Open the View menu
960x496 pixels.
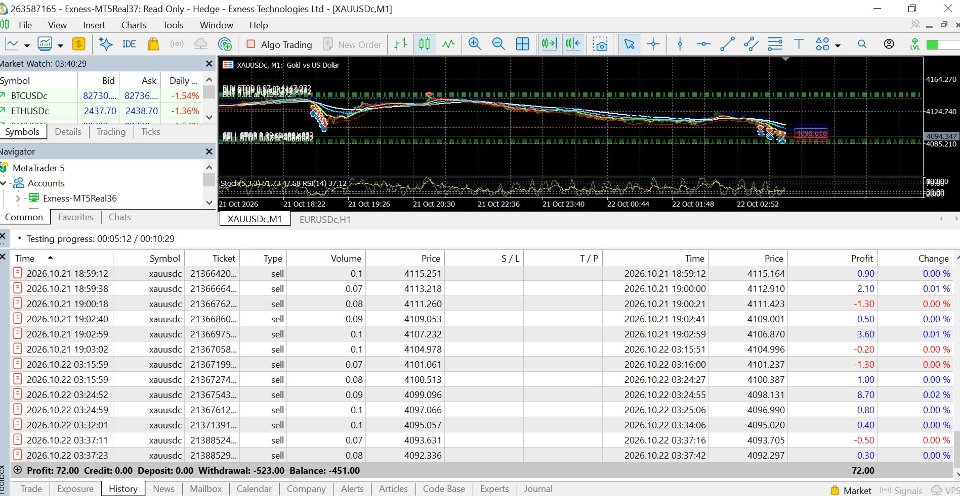click(x=57, y=25)
